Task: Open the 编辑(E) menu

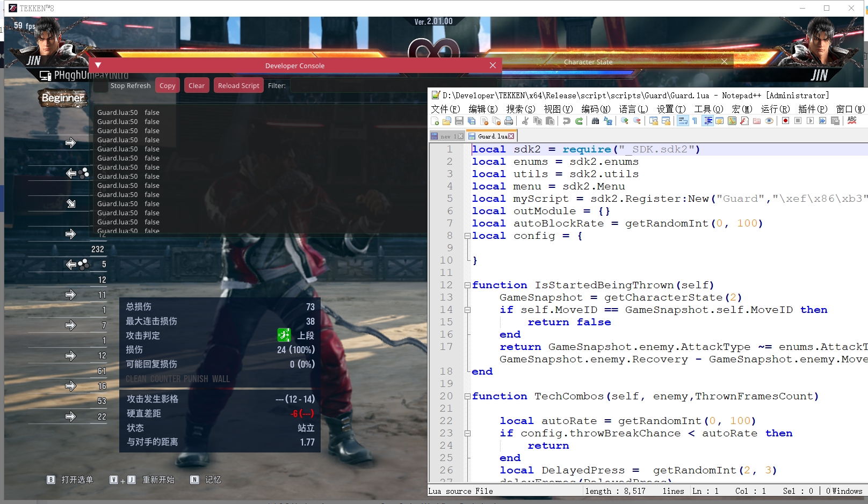Action: [x=483, y=109]
